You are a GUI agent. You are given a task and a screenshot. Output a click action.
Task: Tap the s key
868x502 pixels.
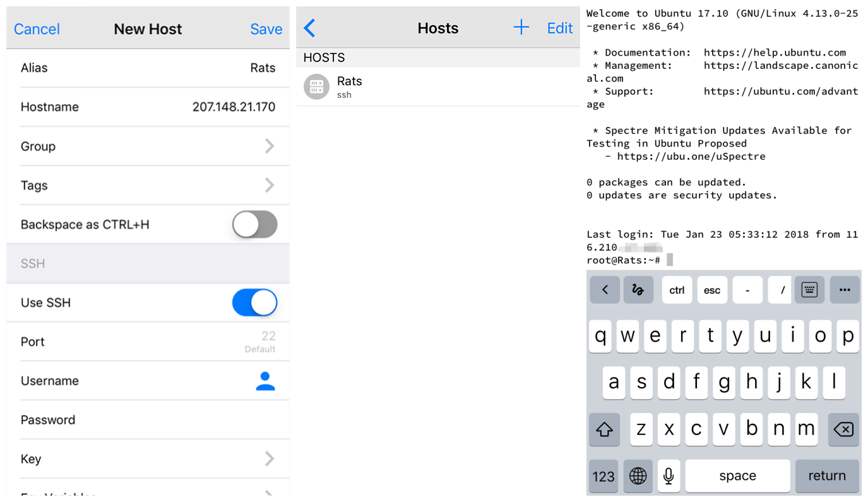[641, 383]
